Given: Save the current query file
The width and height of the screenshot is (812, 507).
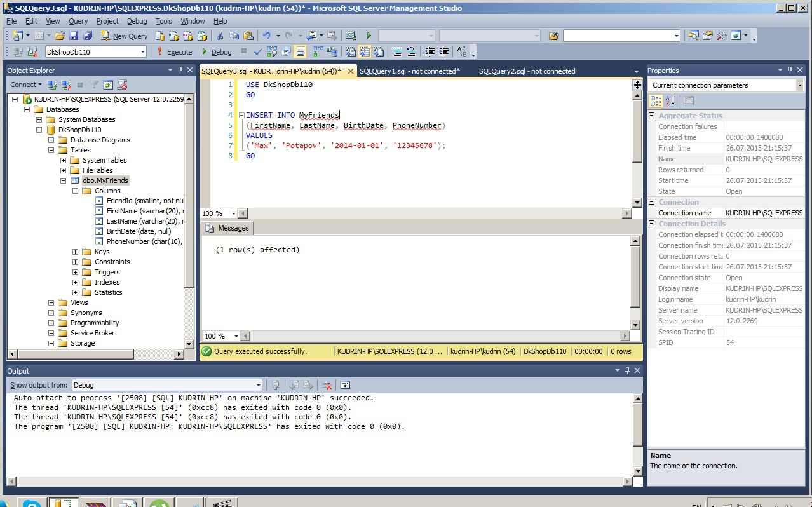Looking at the screenshot, I should (74, 36).
